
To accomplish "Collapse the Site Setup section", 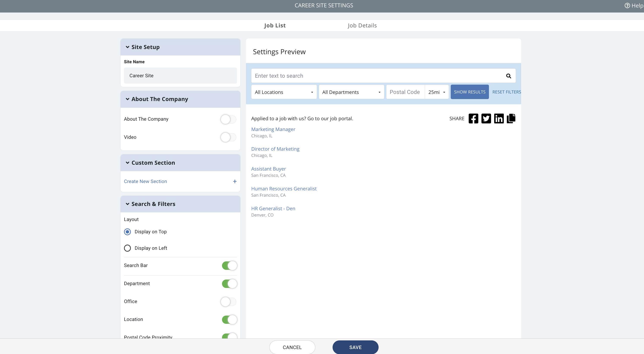I will coord(180,47).
